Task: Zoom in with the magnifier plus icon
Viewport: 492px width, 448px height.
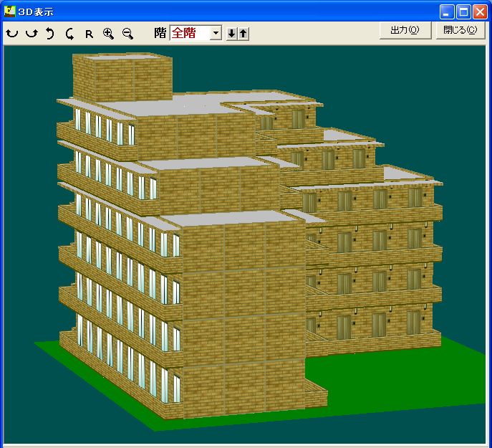Action: click(108, 34)
